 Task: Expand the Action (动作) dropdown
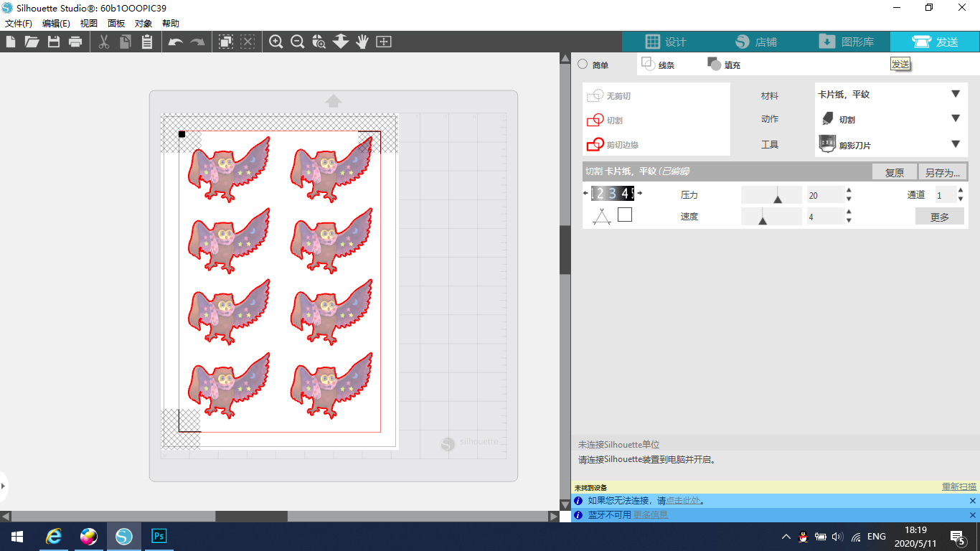(956, 118)
